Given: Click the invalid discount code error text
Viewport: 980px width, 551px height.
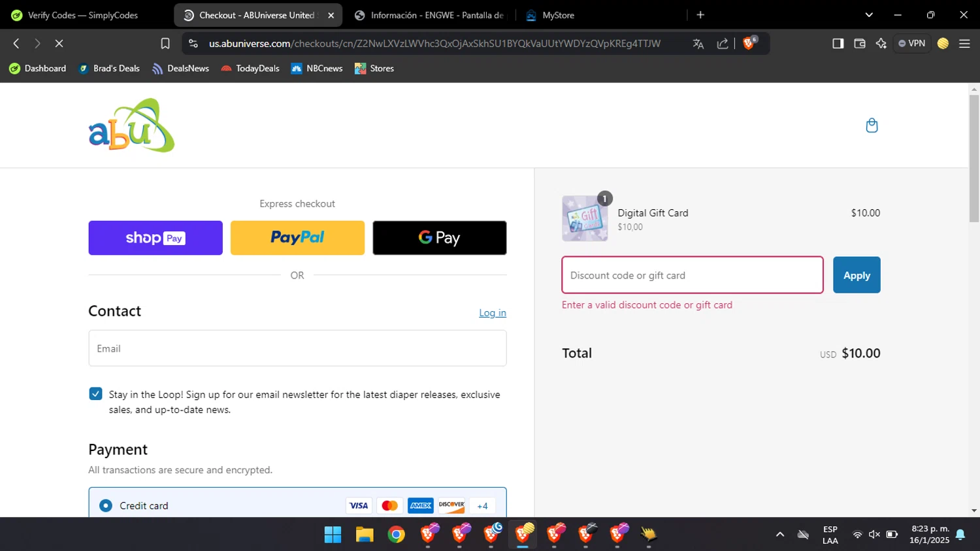Looking at the screenshot, I should click(x=647, y=305).
